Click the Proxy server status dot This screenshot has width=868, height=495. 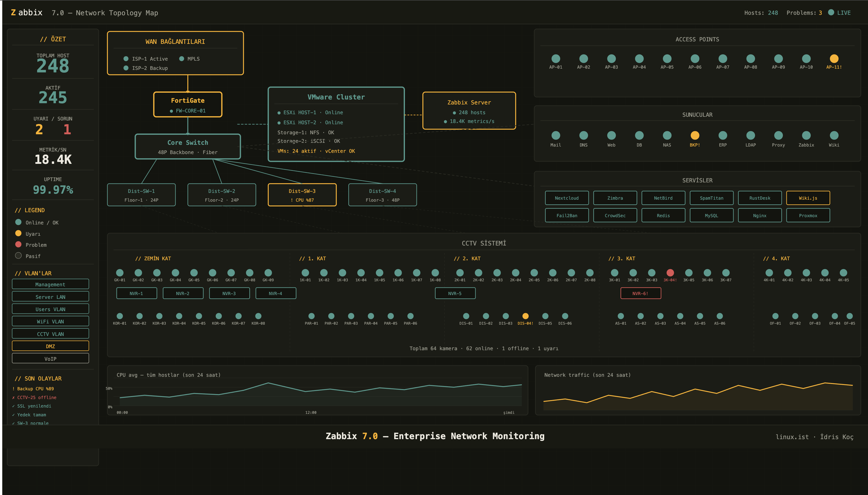[778, 135]
